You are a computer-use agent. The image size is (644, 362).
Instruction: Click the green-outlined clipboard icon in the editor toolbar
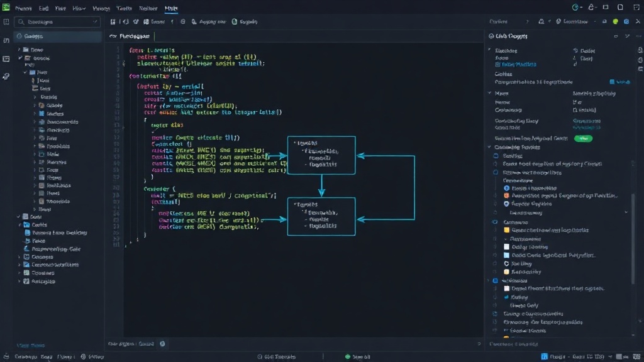pos(235,22)
